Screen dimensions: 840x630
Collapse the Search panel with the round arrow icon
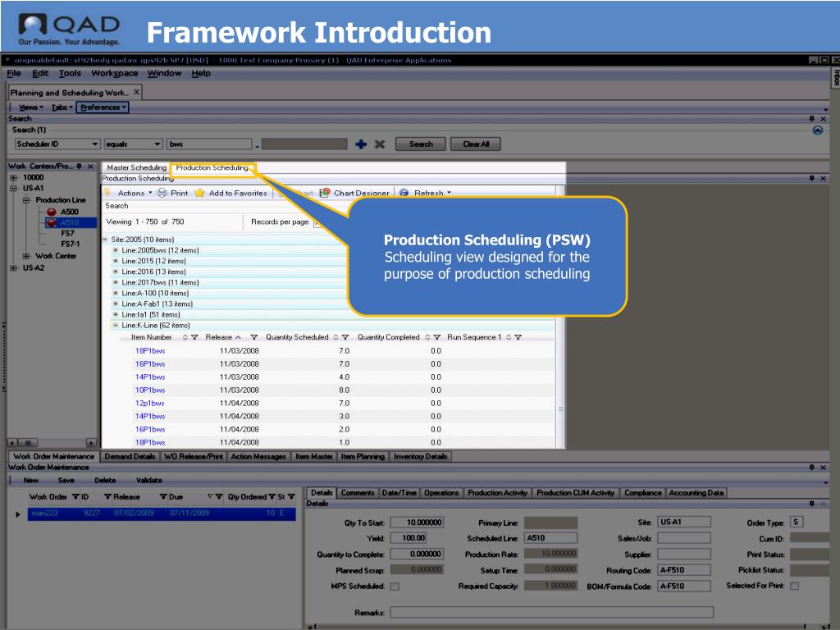tap(818, 130)
